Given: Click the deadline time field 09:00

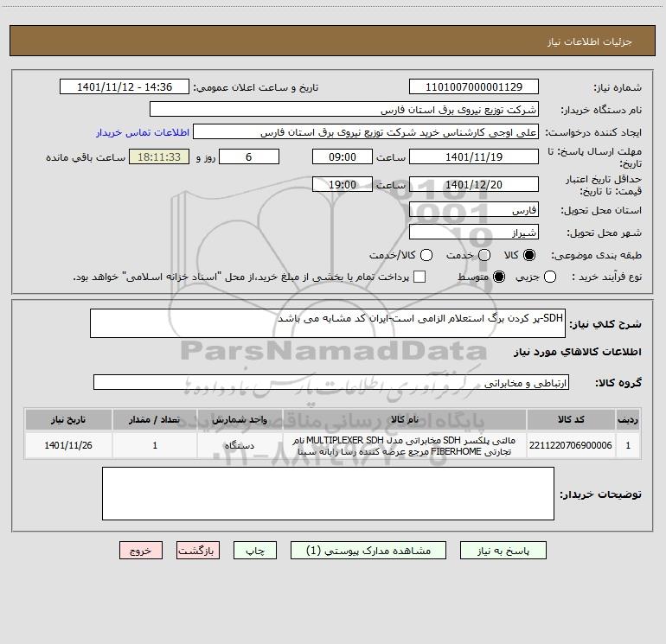Looking at the screenshot, I should tap(343, 157).
